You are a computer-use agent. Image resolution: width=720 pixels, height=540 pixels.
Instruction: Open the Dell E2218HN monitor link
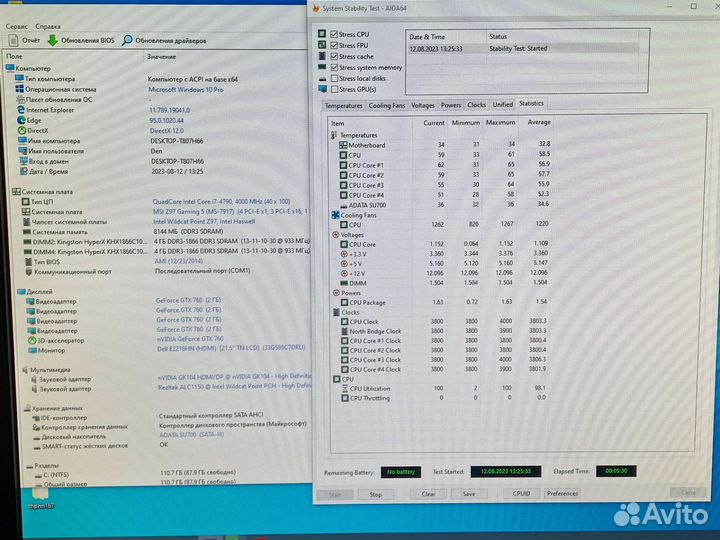pos(231,348)
